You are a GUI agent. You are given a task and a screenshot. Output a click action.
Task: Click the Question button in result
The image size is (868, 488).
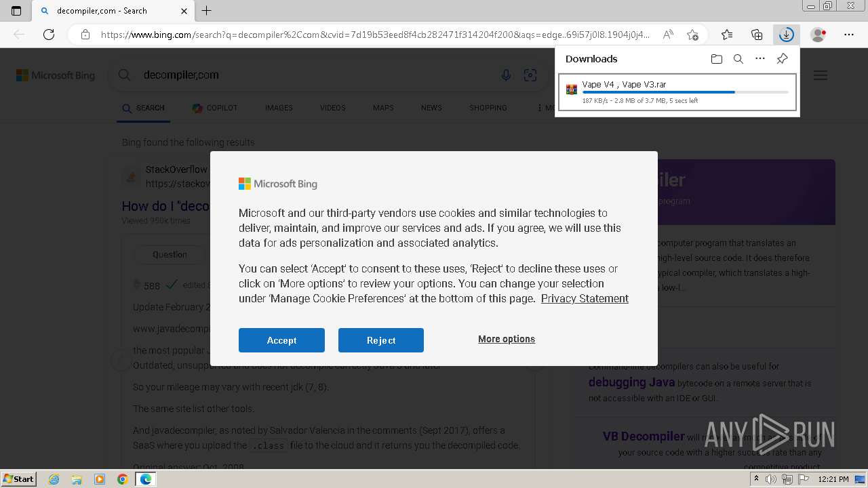170,254
